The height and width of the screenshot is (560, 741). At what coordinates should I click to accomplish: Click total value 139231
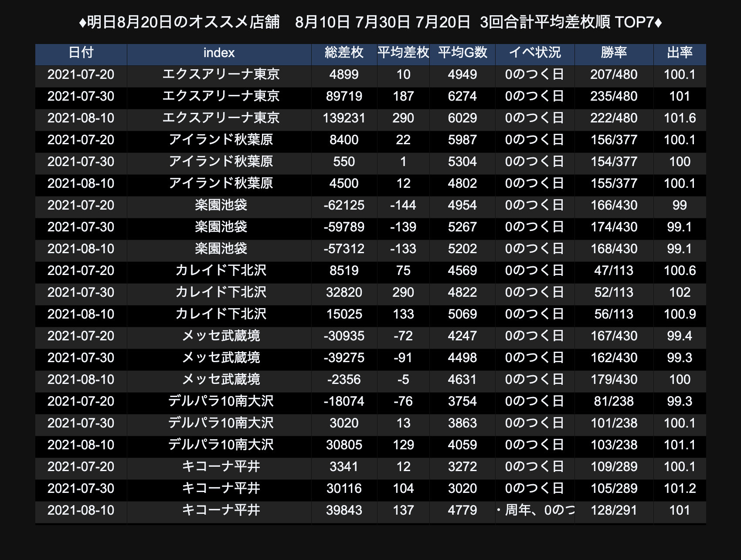[344, 118]
